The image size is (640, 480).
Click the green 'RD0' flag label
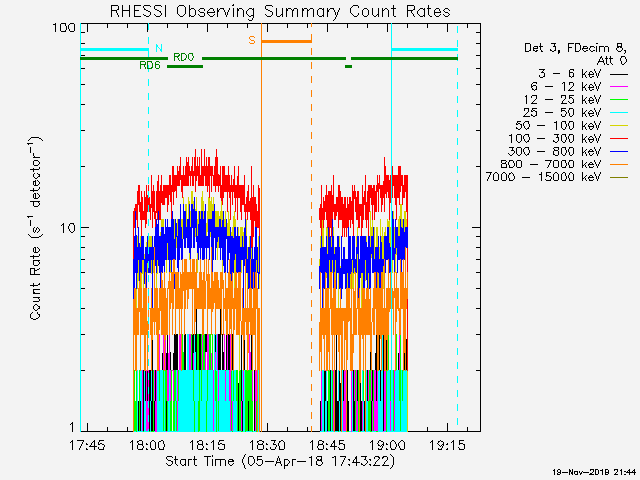click(x=184, y=57)
